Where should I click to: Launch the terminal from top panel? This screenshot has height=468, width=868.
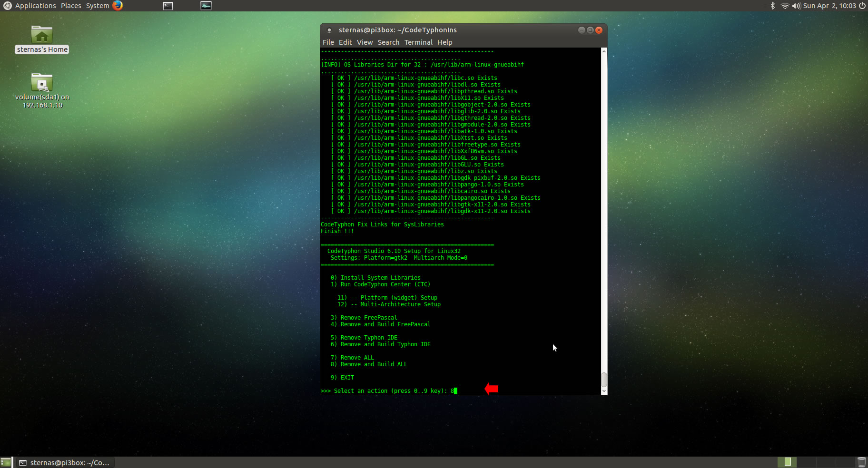[168, 6]
